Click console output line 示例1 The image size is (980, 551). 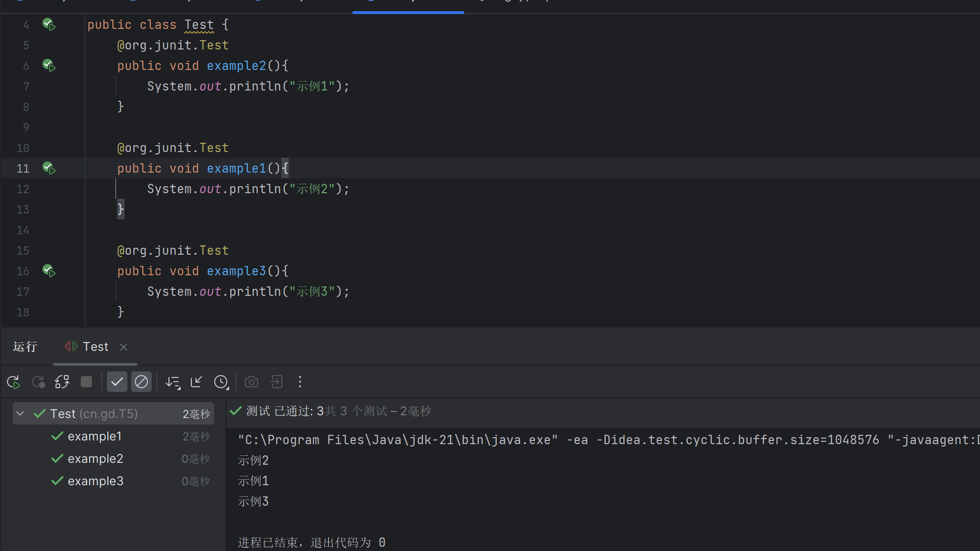253,481
